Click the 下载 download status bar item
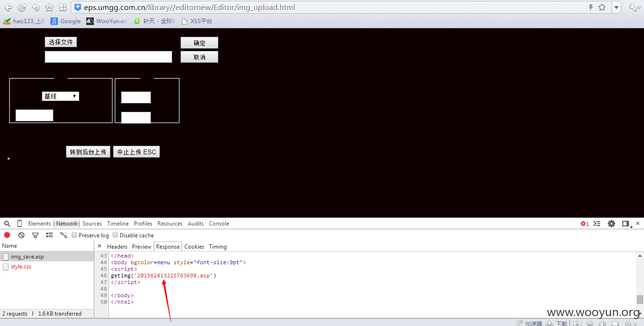 (x=557, y=323)
